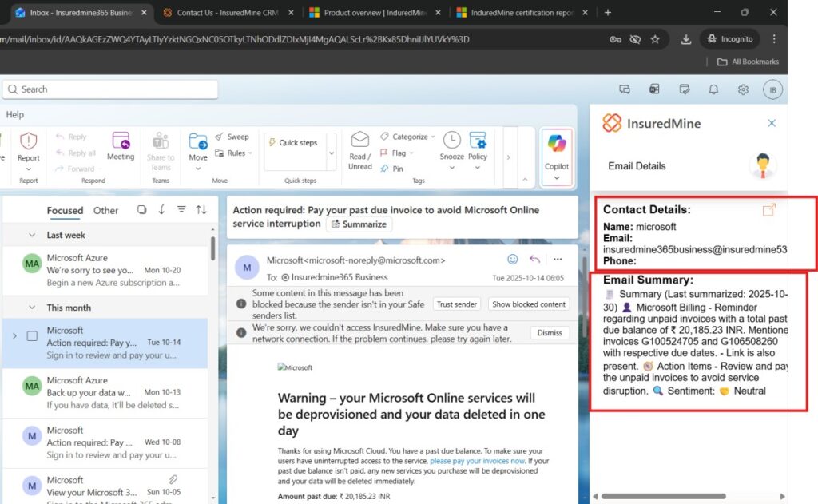Open Outlook settings gear icon

pyautogui.click(x=743, y=89)
